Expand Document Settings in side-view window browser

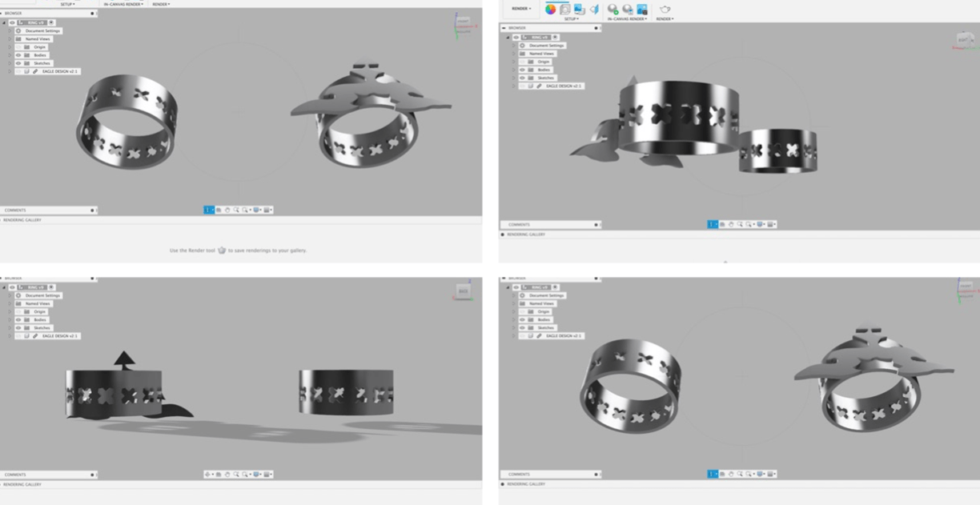click(x=10, y=295)
